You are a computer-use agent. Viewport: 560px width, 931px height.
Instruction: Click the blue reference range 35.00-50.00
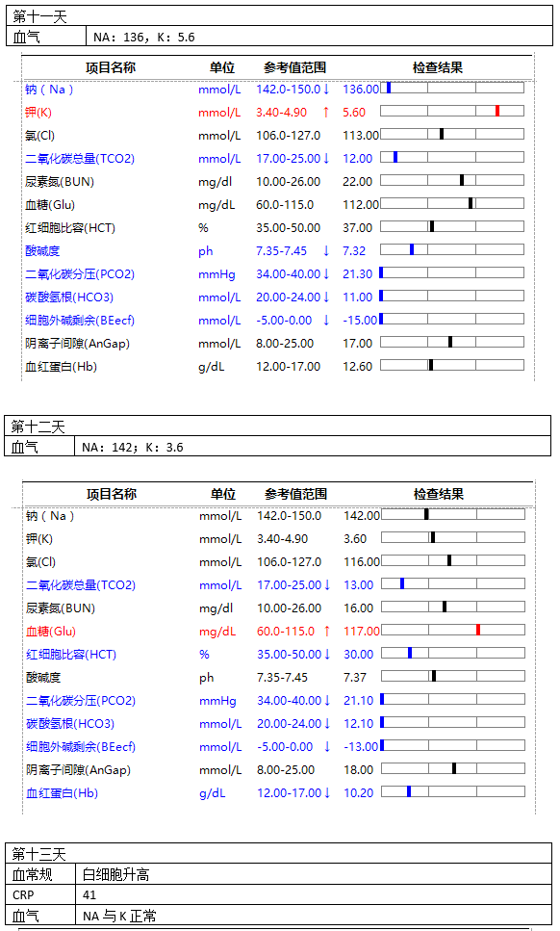[289, 655]
